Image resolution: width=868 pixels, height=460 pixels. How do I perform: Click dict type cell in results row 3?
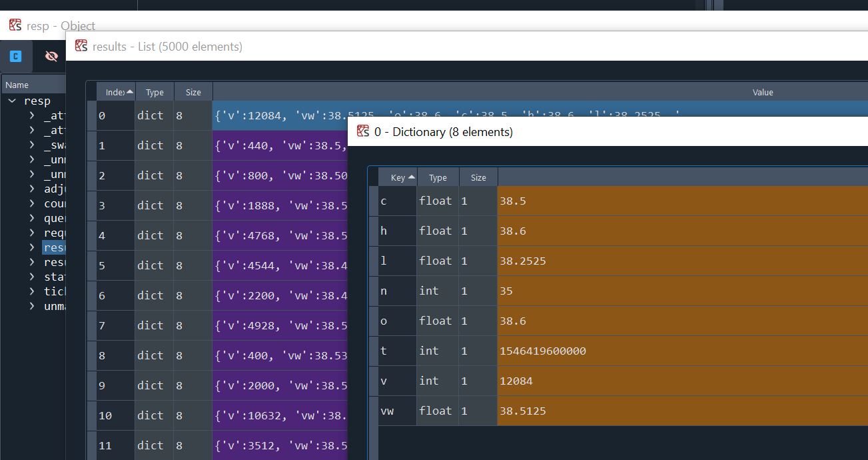tap(155, 205)
